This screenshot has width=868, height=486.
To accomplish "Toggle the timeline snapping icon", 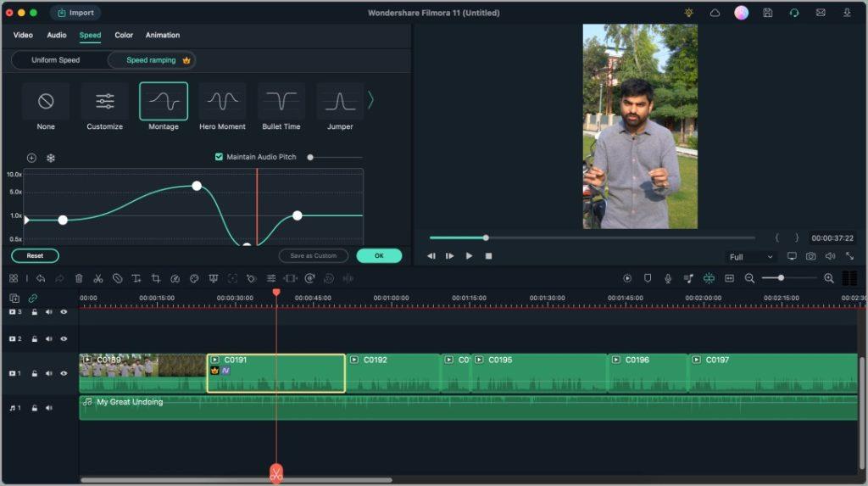I will coord(709,278).
